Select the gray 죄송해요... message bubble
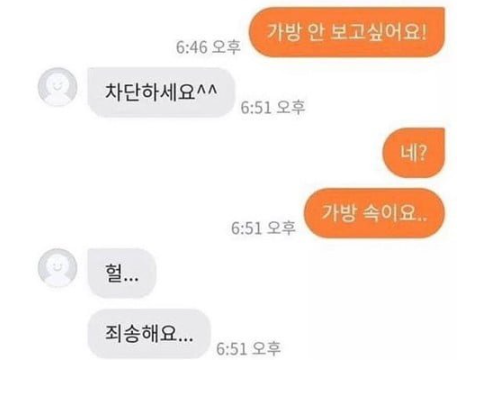This screenshot has width=482, height=413. click(149, 333)
